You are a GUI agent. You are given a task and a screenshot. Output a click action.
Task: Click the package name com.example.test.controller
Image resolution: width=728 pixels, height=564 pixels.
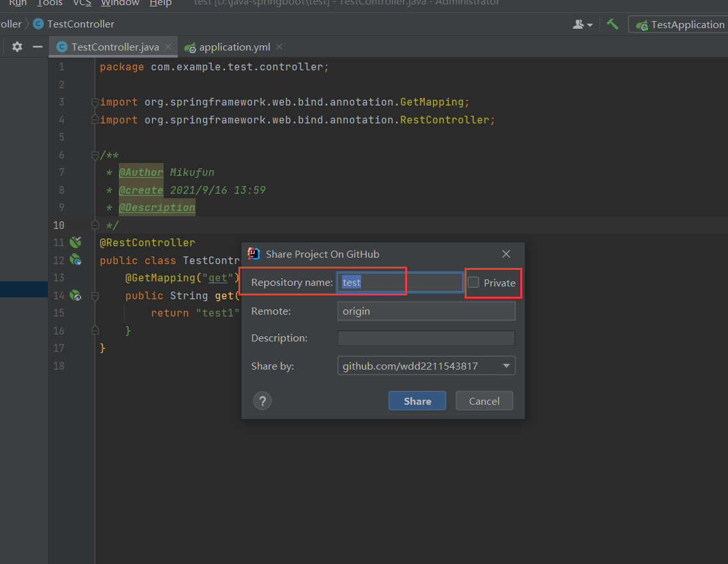[x=236, y=67]
